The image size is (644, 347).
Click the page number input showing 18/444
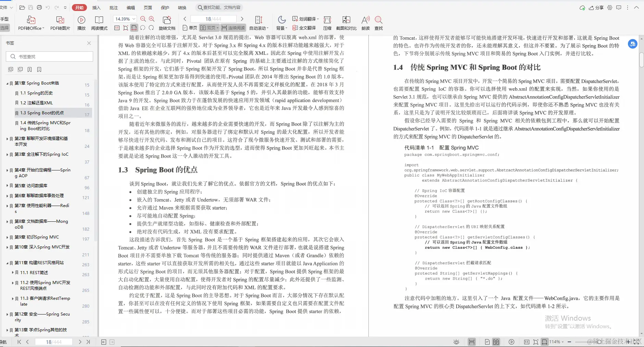tap(213, 19)
